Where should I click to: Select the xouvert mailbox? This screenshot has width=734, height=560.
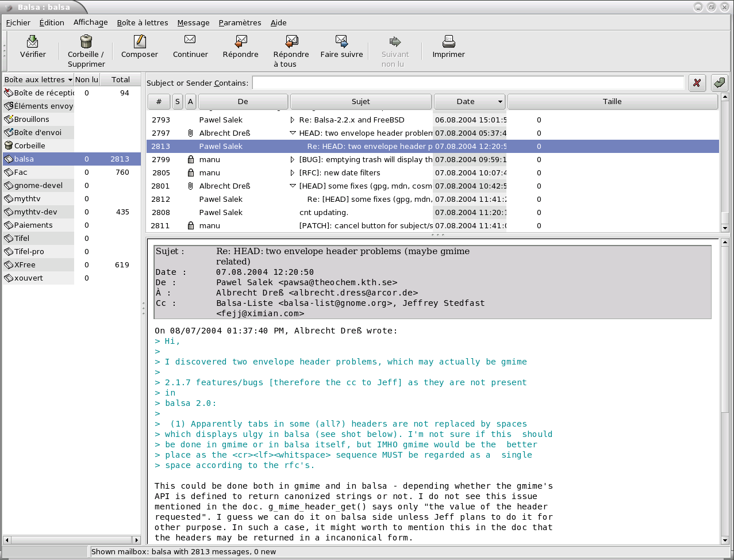72,278
